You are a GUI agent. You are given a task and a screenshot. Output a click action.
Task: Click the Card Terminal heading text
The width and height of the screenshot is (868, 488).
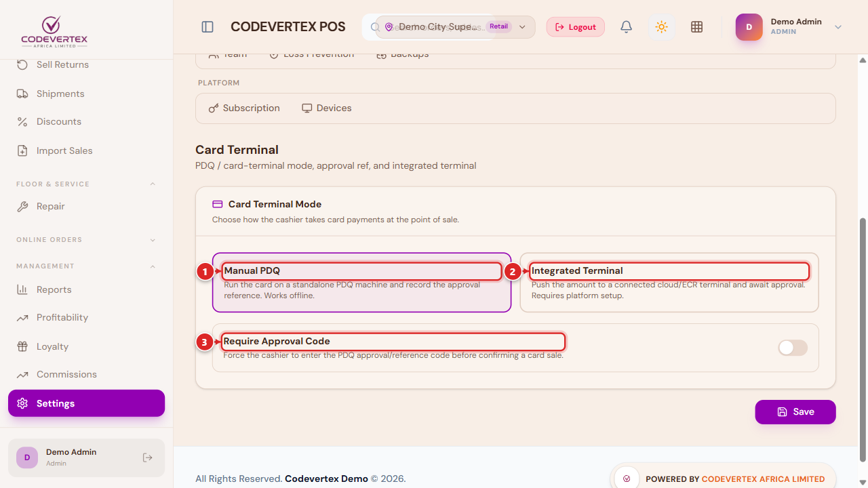pyautogui.click(x=237, y=150)
